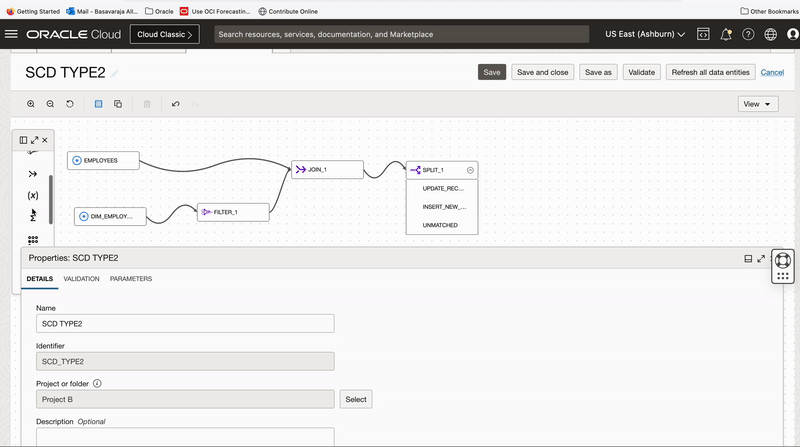
Task: Expand the operators panel to full size
Action: coord(34,140)
